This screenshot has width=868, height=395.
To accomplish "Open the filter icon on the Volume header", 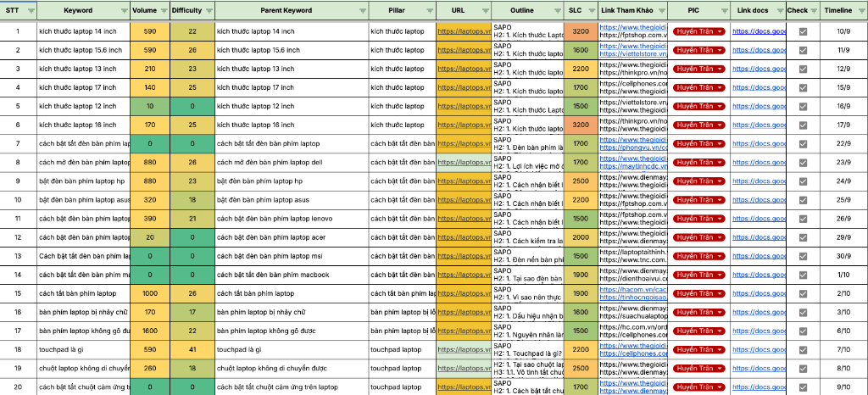I will coord(163,10).
